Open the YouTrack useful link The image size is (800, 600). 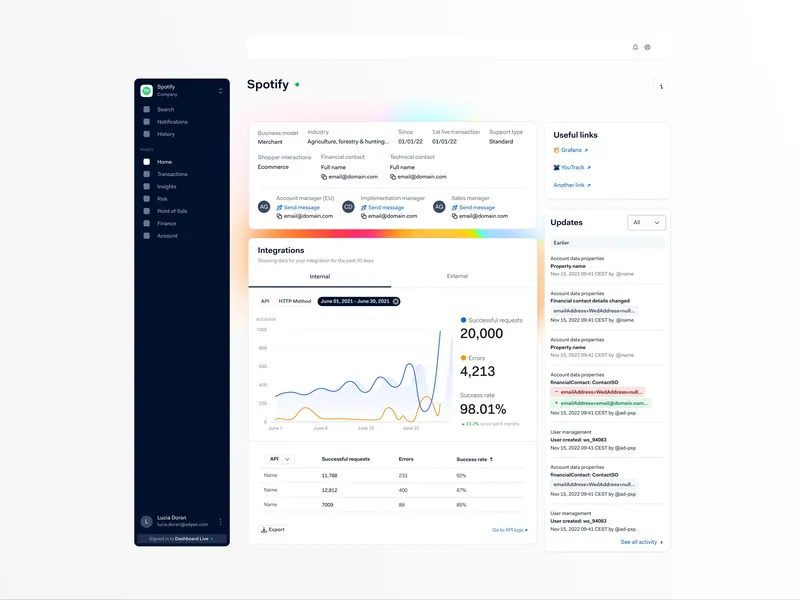[572, 167]
